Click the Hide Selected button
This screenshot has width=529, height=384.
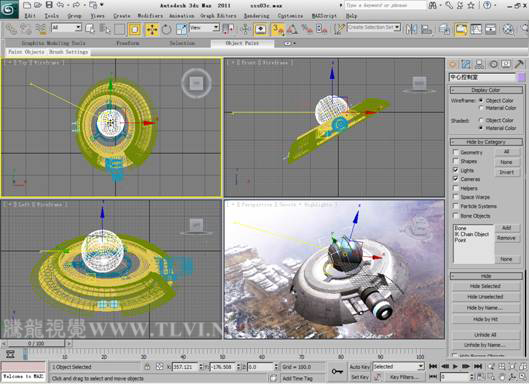(x=486, y=286)
